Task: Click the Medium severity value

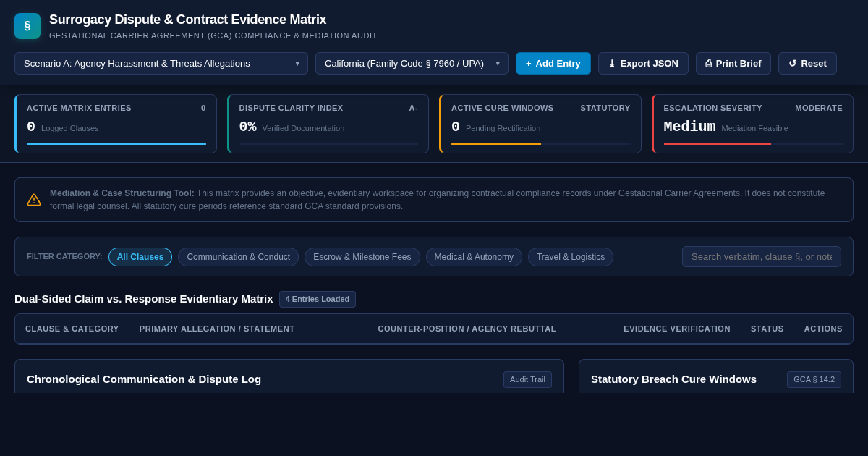Action: 689,127
